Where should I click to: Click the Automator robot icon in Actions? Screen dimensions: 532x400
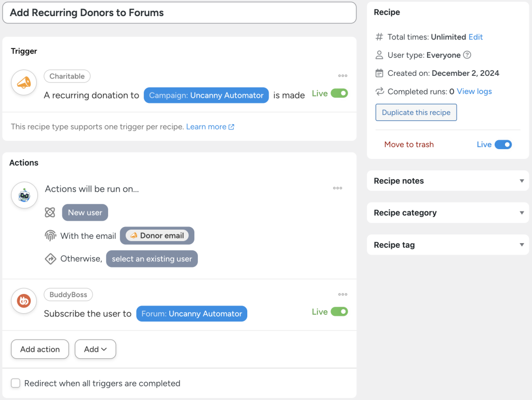(24, 195)
